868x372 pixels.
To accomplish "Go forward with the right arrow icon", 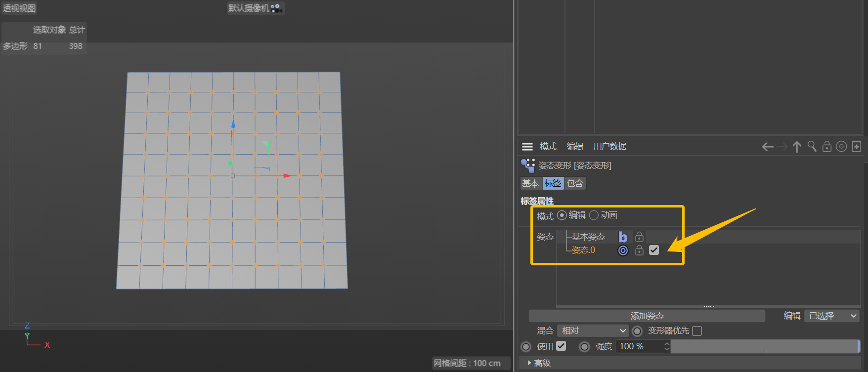I will tap(782, 147).
